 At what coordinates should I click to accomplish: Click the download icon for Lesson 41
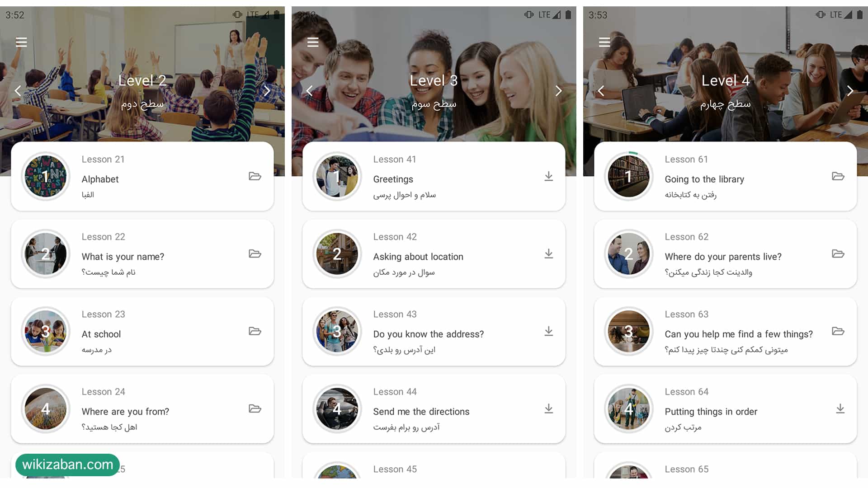pyautogui.click(x=547, y=176)
